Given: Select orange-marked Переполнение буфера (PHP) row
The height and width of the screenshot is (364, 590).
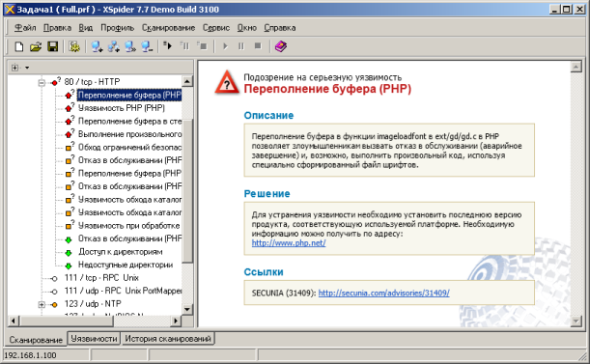Looking at the screenshot, I should pyautogui.click(x=129, y=173).
